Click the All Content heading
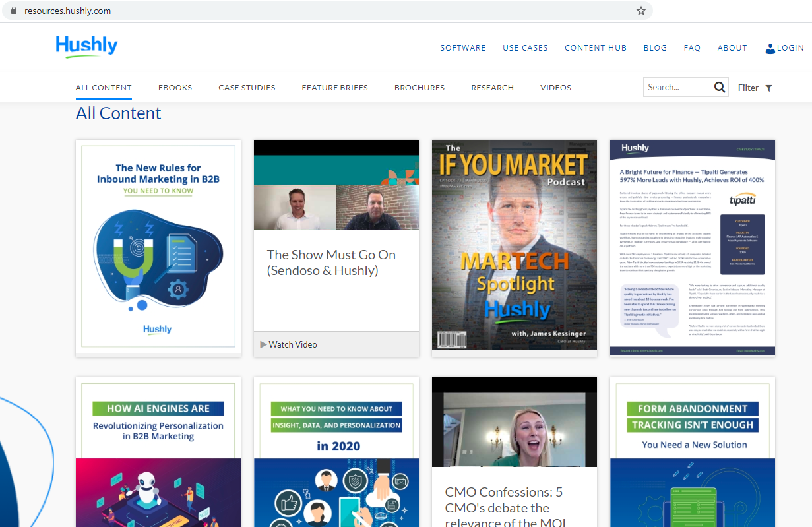This screenshot has height=527, width=812. tap(119, 113)
